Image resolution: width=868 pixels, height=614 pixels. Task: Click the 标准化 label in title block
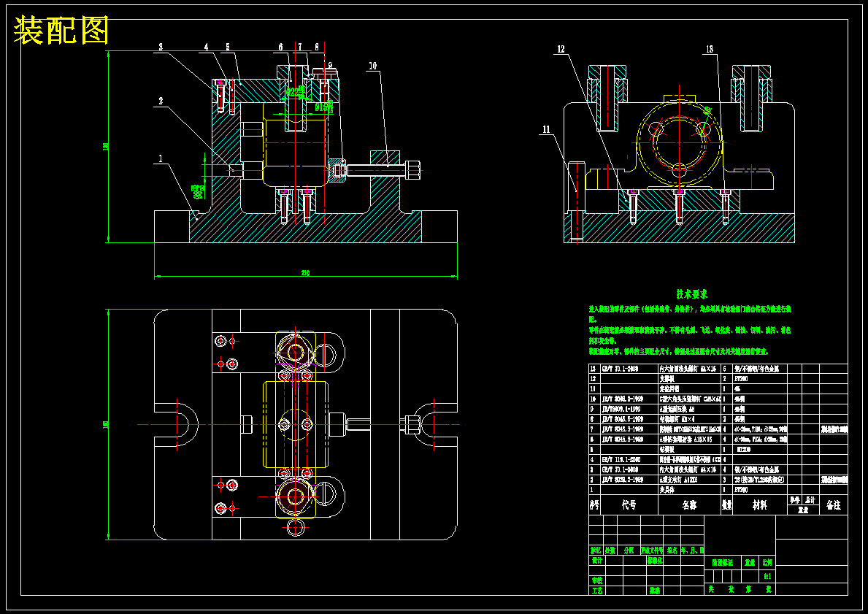[x=655, y=560]
